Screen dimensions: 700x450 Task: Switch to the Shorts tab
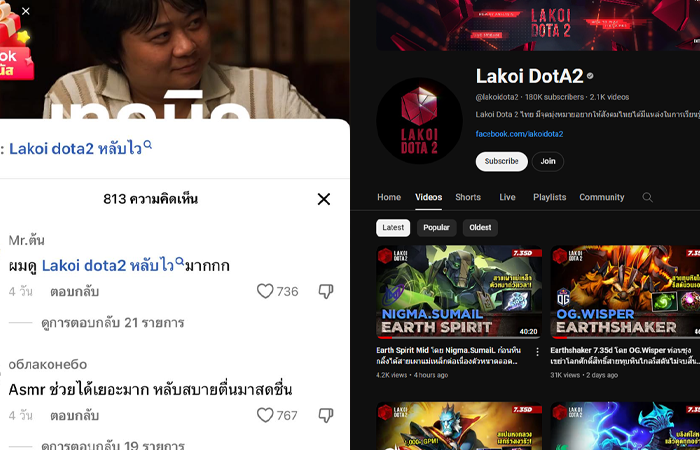(468, 197)
